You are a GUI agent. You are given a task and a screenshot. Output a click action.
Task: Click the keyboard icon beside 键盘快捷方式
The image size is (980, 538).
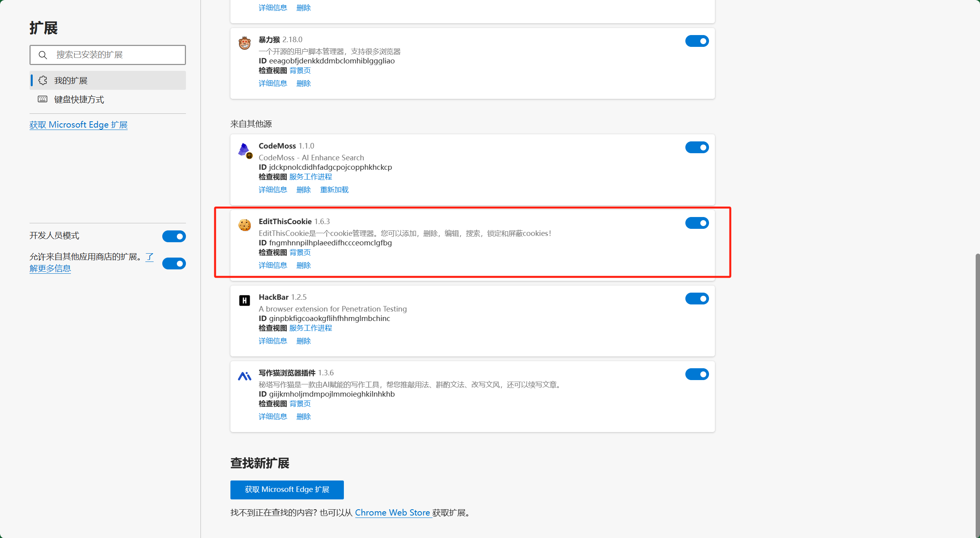coord(43,99)
